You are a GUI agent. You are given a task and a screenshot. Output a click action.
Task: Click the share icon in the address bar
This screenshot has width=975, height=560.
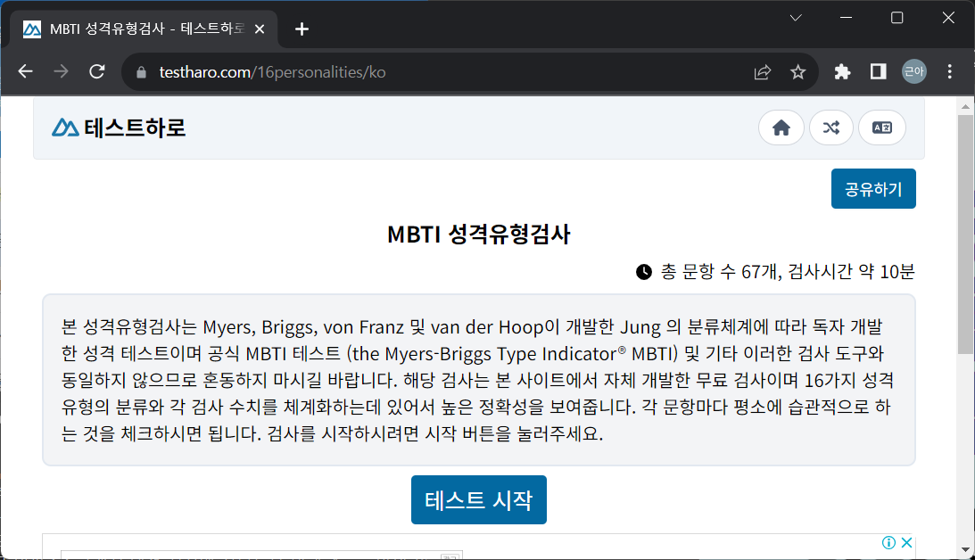click(x=763, y=71)
